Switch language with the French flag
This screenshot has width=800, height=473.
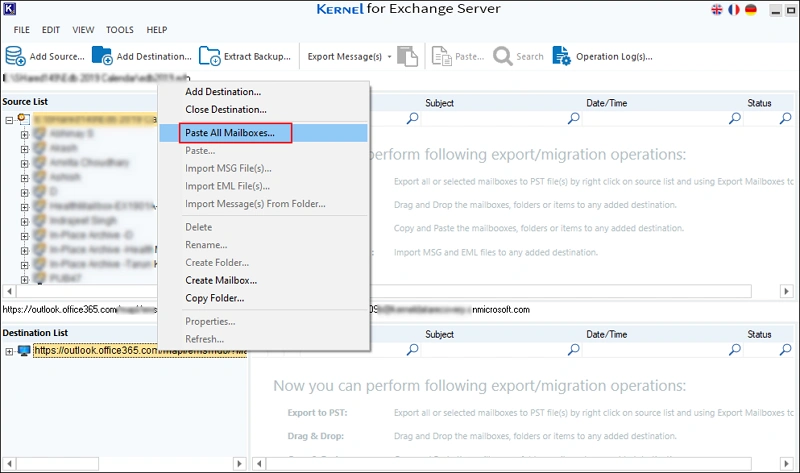pyautogui.click(x=734, y=10)
